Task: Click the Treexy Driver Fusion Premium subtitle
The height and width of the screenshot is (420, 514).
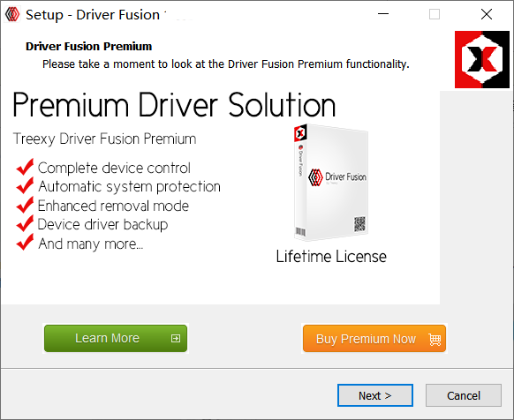Action: [104, 139]
